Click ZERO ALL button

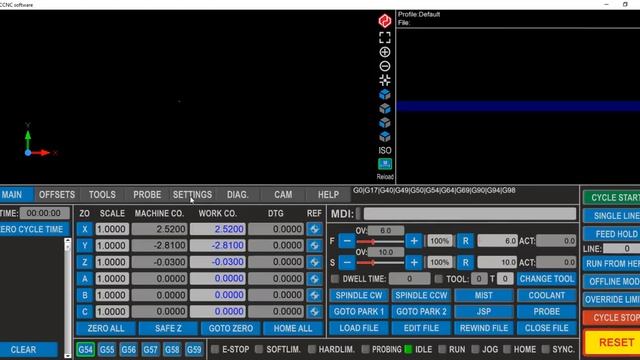pyautogui.click(x=106, y=328)
